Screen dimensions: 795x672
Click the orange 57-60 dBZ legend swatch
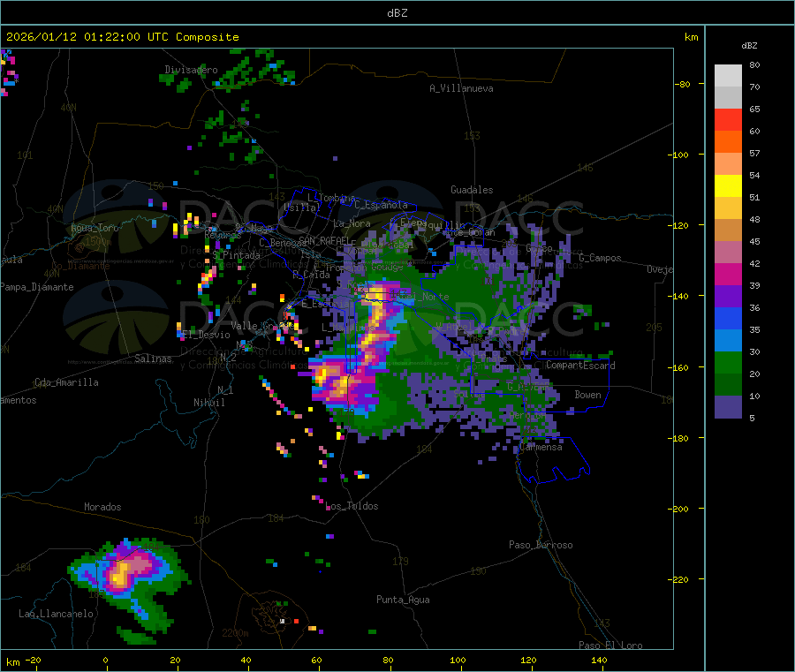[728, 142]
